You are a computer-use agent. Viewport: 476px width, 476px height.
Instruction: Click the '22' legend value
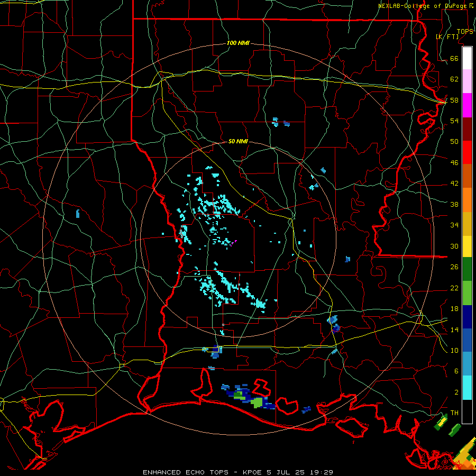[x=454, y=288]
